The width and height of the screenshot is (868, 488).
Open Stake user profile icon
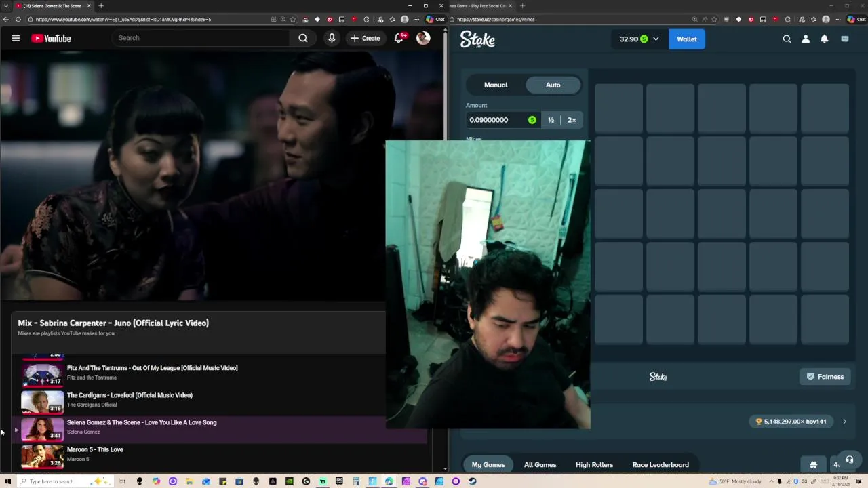806,39
